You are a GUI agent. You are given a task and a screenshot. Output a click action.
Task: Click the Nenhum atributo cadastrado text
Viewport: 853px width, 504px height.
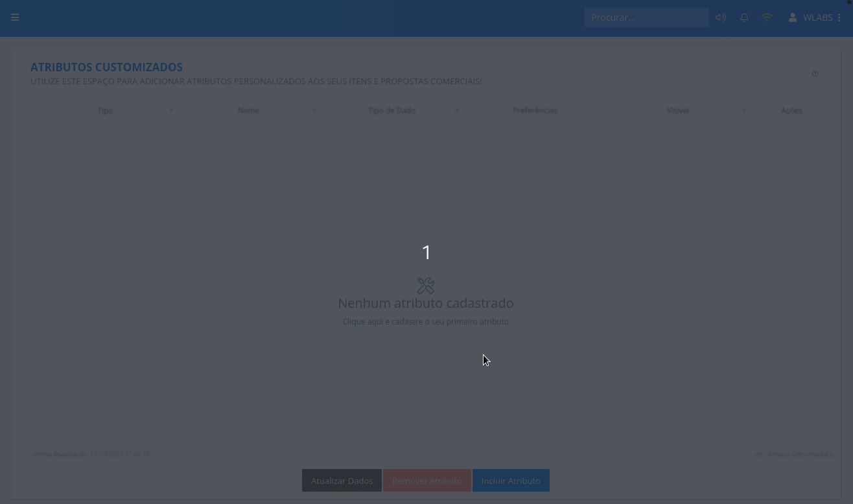(426, 303)
